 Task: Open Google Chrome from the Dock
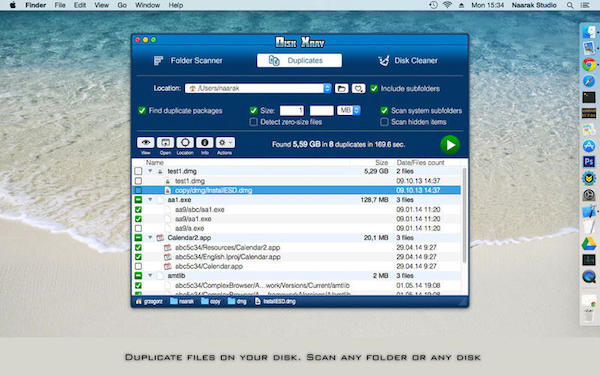[x=589, y=64]
